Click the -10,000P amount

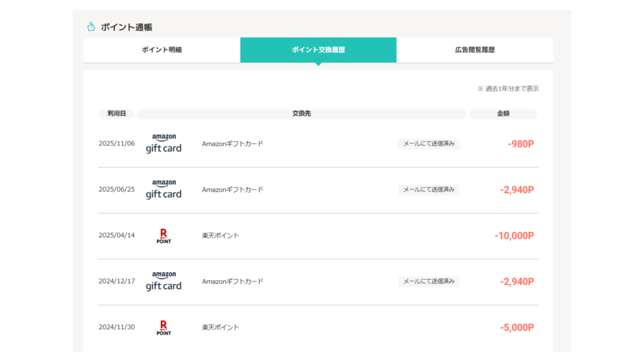(514, 236)
